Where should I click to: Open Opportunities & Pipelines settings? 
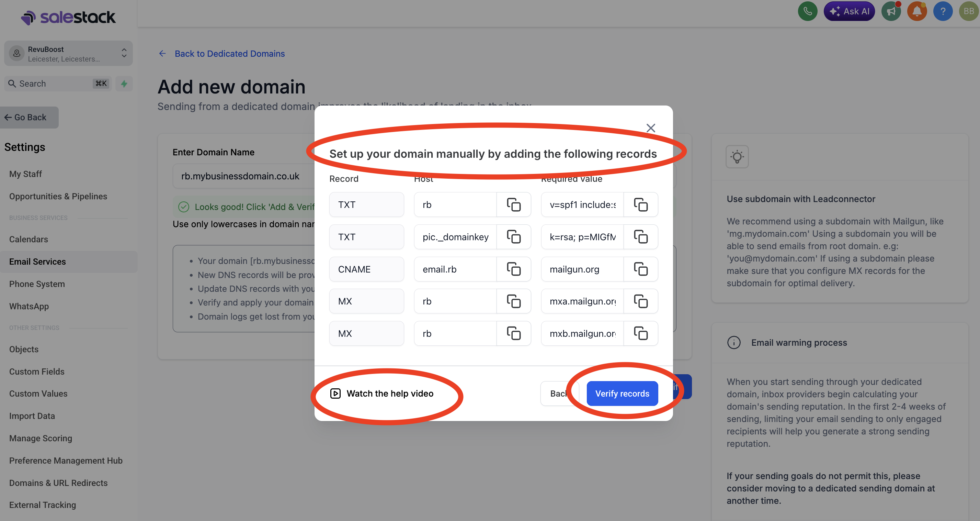pyautogui.click(x=58, y=196)
